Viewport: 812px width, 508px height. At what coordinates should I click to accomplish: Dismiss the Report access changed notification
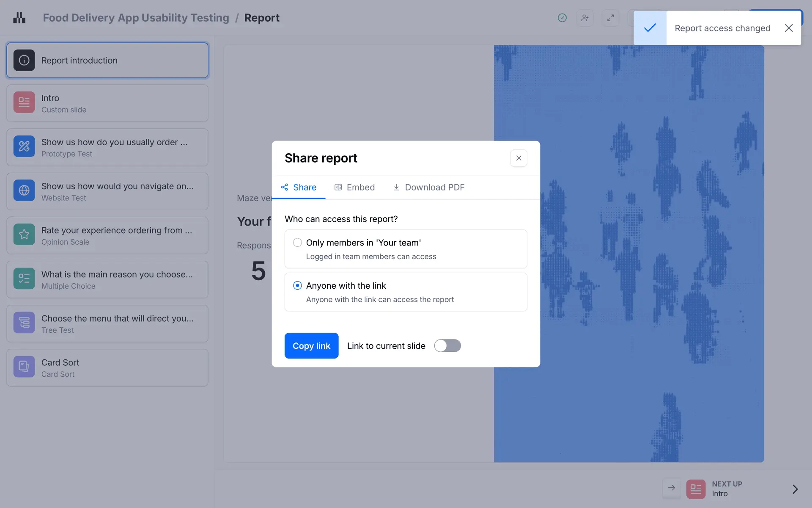pos(788,28)
